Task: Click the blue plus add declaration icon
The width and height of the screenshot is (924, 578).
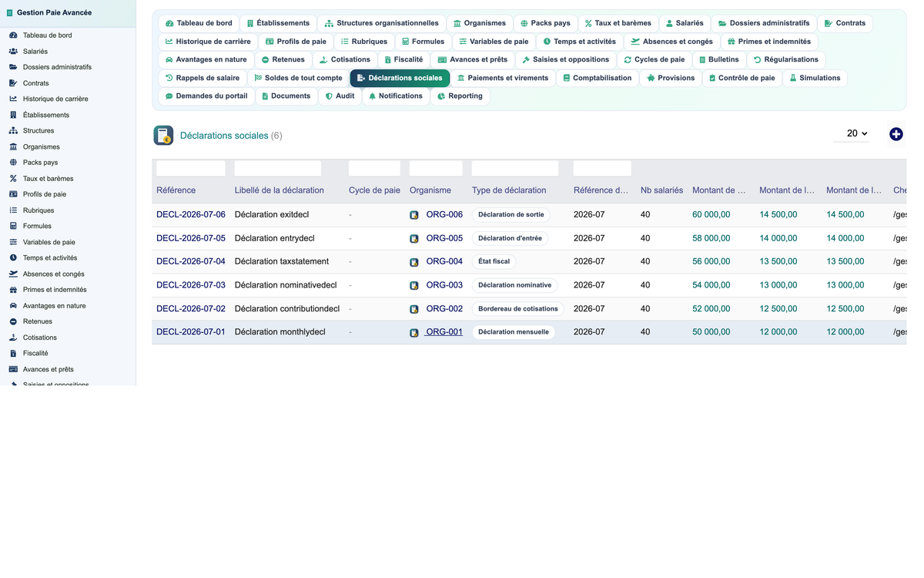Action: click(896, 134)
